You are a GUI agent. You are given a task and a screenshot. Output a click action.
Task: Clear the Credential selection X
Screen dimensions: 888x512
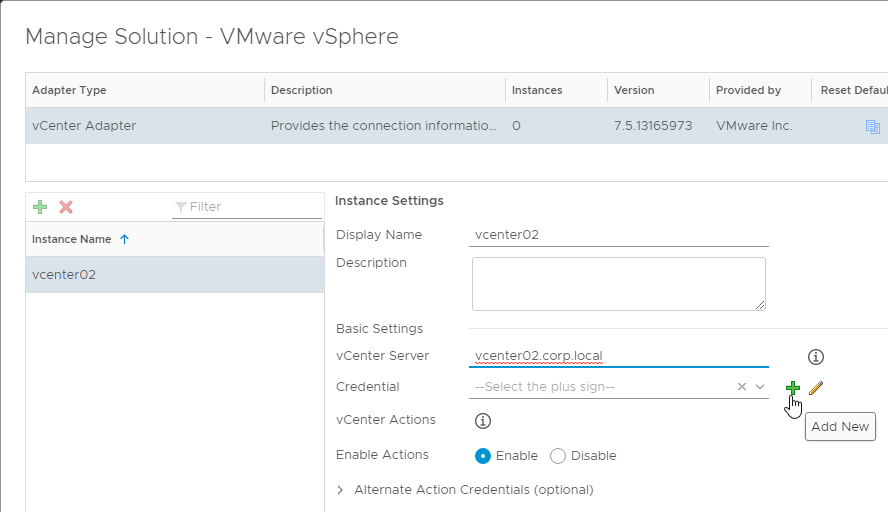[741, 386]
